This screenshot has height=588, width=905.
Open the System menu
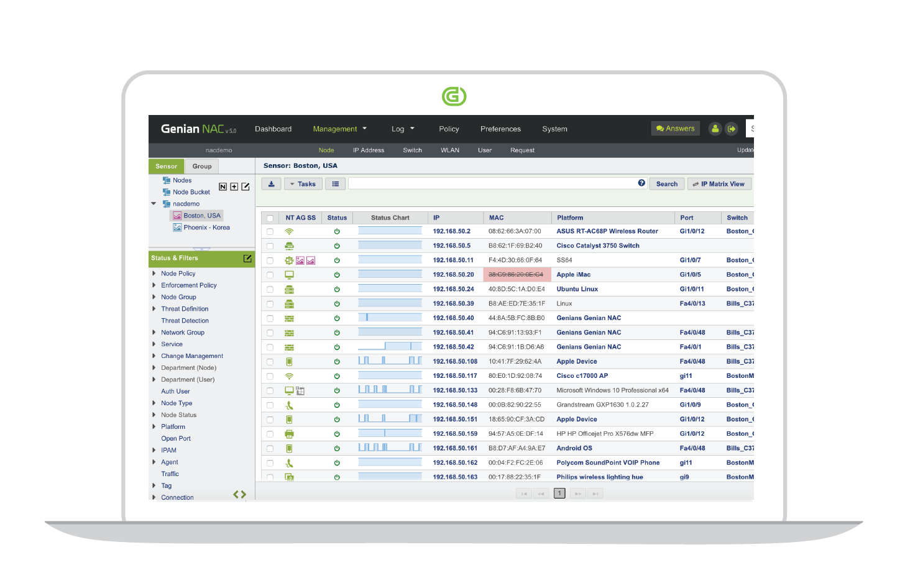(554, 129)
